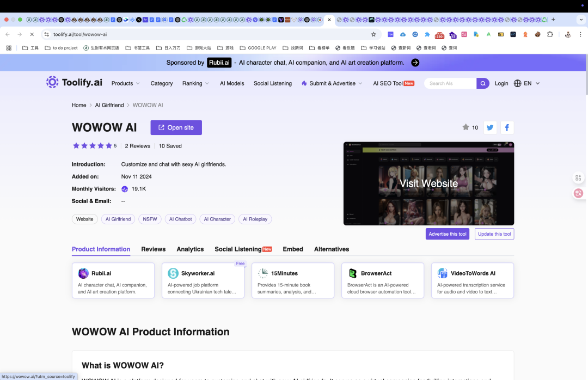Open AI Models in navigation

[x=232, y=83]
